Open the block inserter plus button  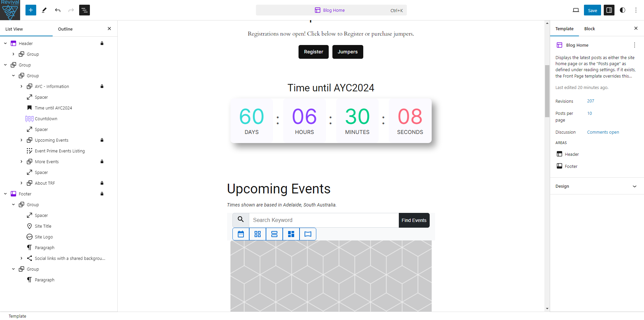31,10
